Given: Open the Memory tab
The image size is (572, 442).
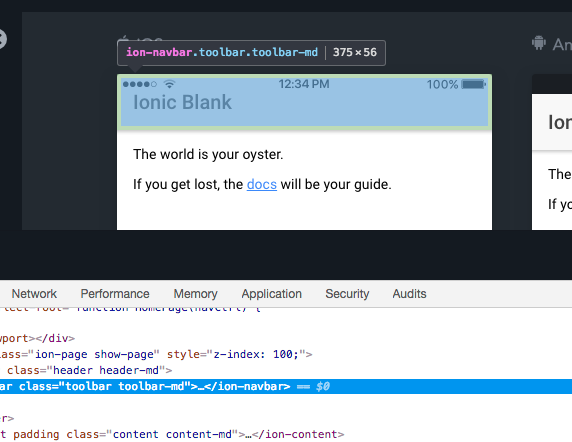Looking at the screenshot, I should (x=196, y=294).
